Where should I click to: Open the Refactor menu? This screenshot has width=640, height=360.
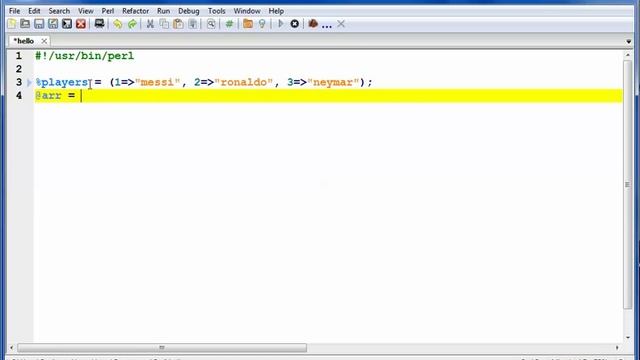[x=136, y=11]
